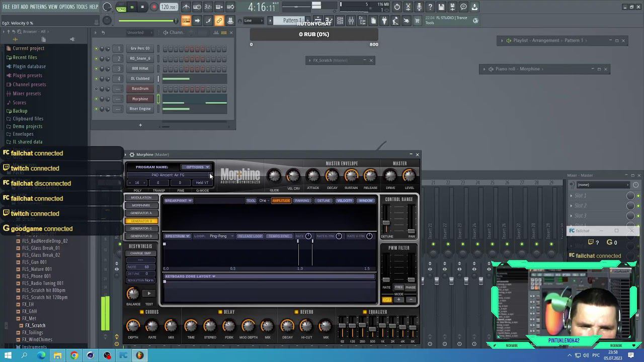Viewport: 644px width, 362px height.
Task: Click the Morphine channel button in channel rack
Action: pyautogui.click(x=140, y=99)
